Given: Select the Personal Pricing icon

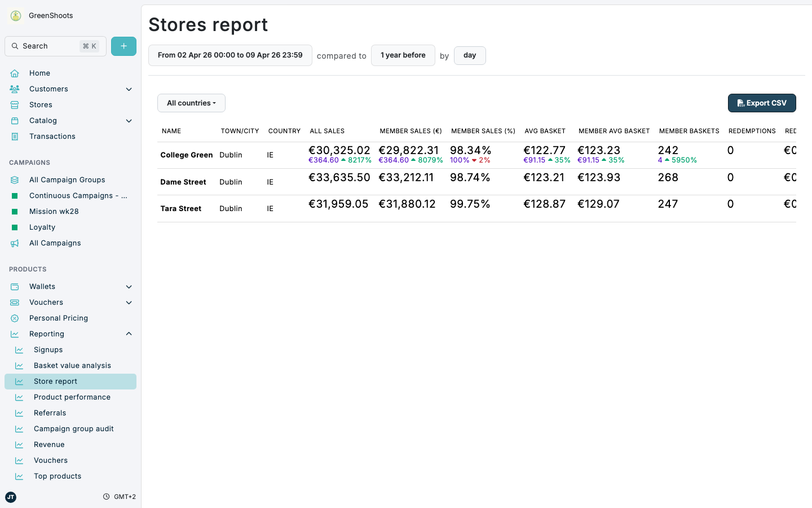Looking at the screenshot, I should coord(15,318).
